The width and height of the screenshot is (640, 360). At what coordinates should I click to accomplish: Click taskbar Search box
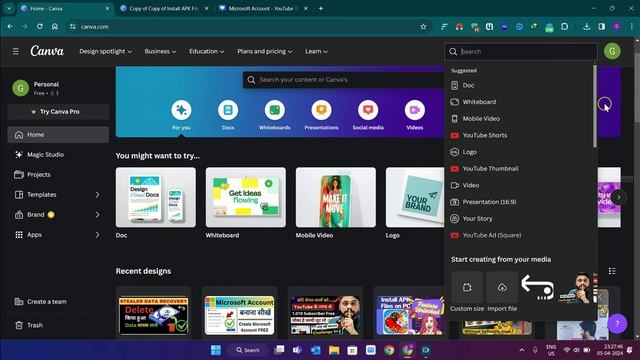[x=249, y=350]
